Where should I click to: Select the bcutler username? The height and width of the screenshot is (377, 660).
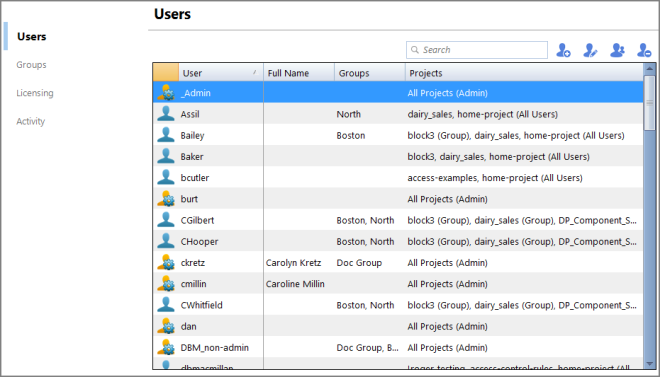coord(195,178)
